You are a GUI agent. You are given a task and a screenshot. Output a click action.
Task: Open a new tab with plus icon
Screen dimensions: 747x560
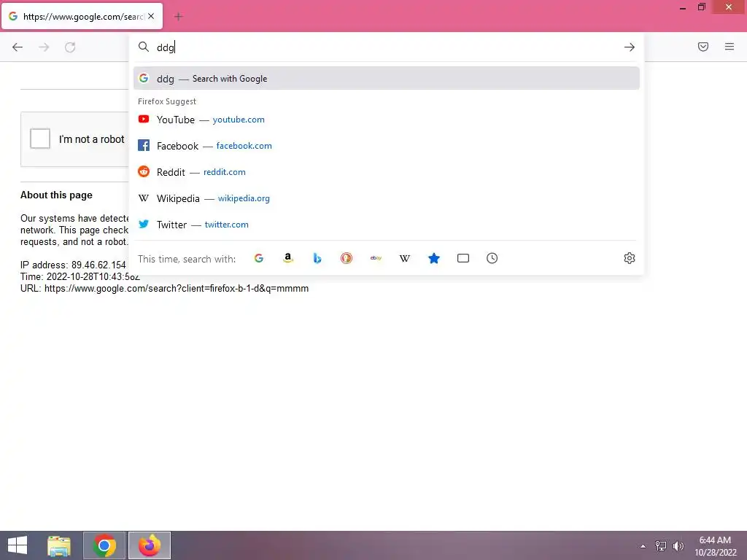tap(179, 17)
